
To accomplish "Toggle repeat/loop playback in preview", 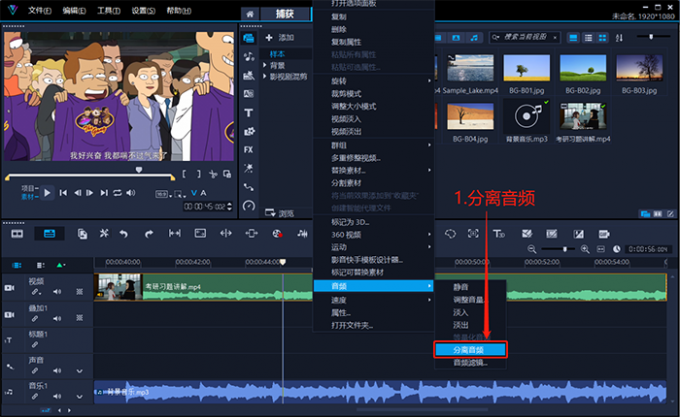I will coord(117,192).
